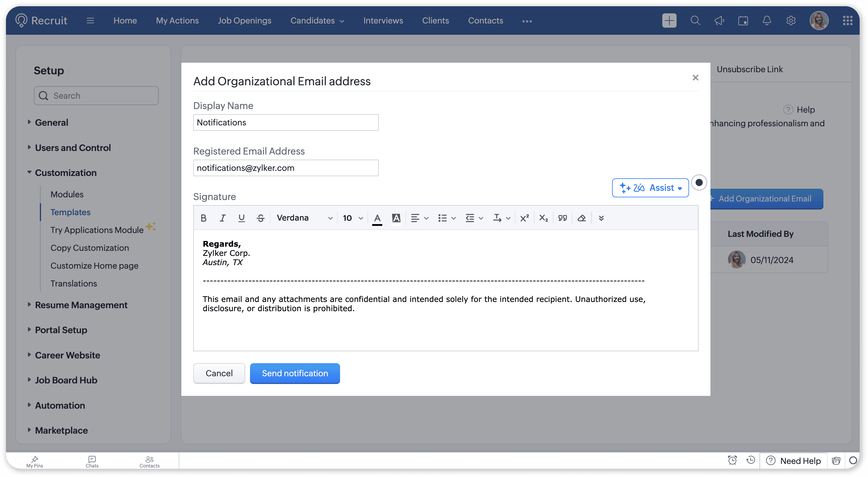Open the Job Openings tab
Screen dimensions: 868x477
tap(244, 21)
